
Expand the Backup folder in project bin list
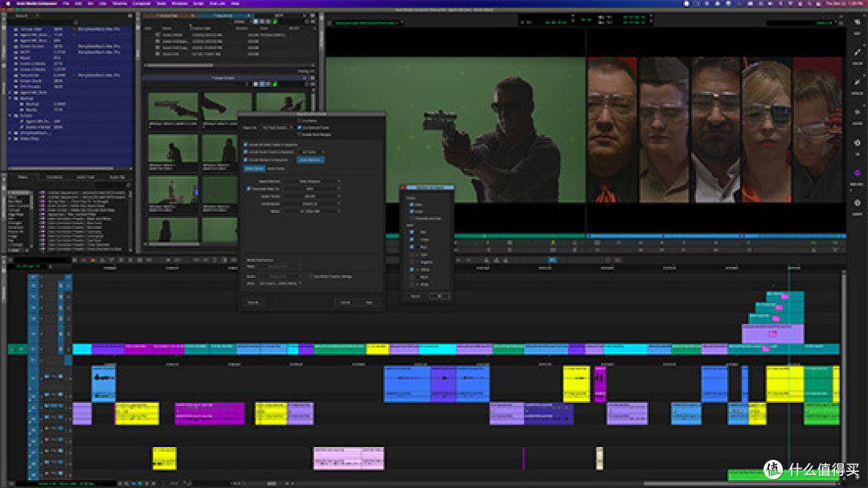(10, 100)
